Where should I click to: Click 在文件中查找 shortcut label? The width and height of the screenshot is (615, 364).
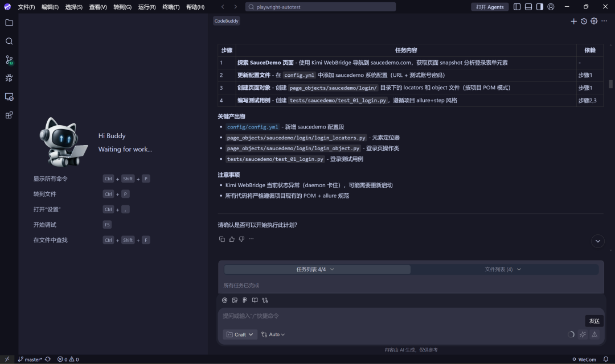(50, 240)
